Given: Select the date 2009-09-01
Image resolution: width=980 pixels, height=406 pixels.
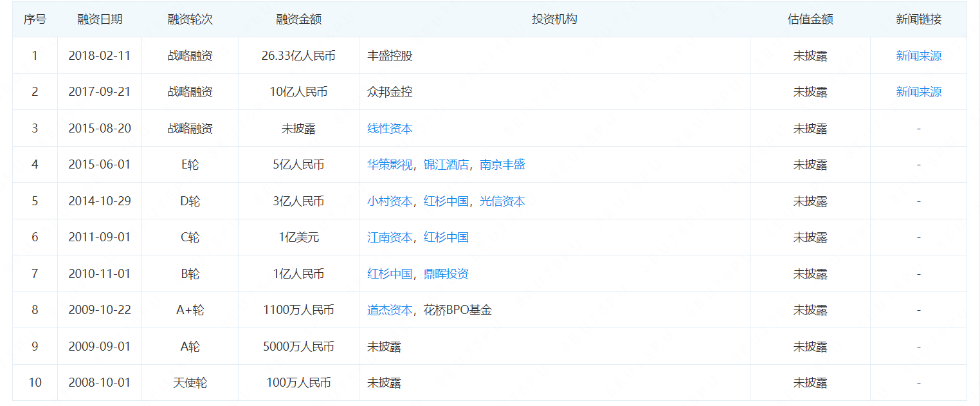Looking at the screenshot, I should 100,347.
